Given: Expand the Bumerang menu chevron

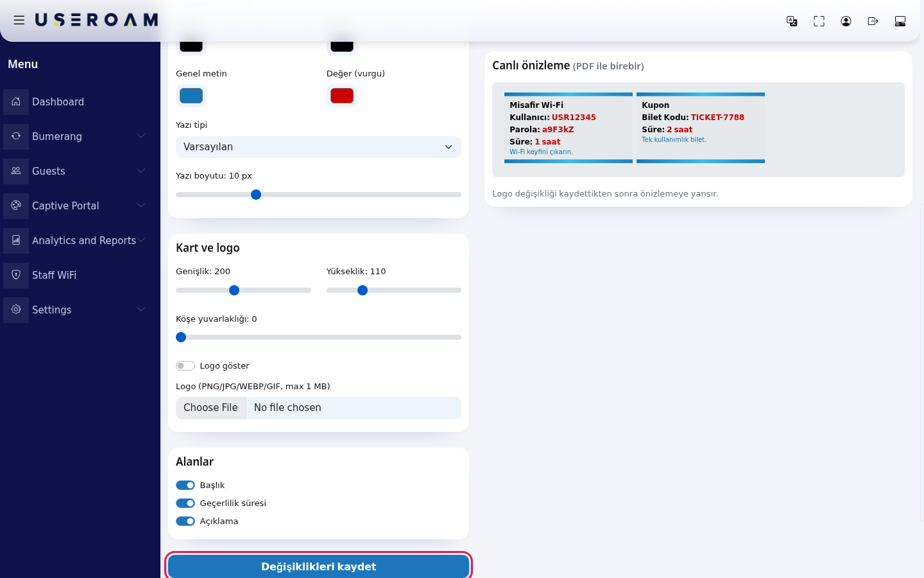Looking at the screenshot, I should [141, 136].
